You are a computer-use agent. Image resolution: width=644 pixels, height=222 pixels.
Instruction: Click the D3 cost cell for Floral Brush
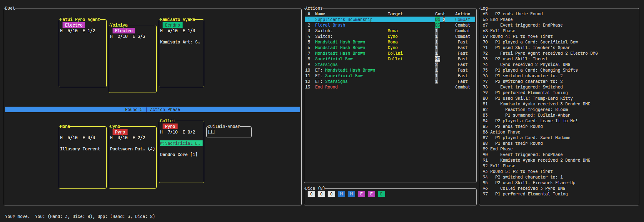pyautogui.click(x=438, y=25)
